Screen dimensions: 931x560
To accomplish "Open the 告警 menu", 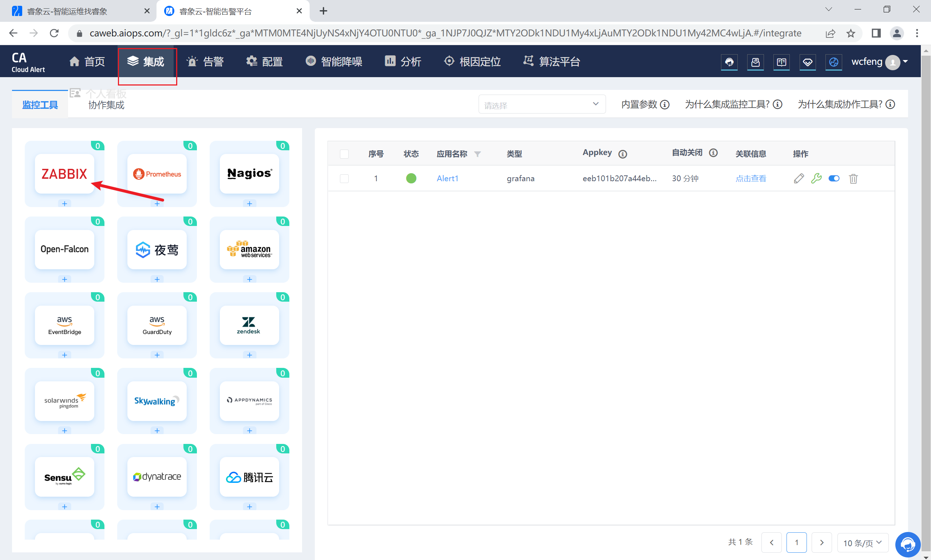I will (x=205, y=61).
